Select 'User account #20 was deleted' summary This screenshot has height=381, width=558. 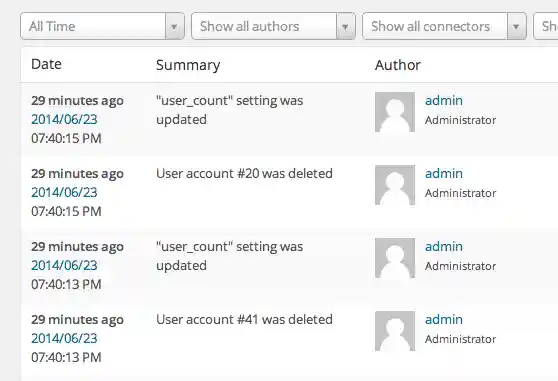click(244, 173)
